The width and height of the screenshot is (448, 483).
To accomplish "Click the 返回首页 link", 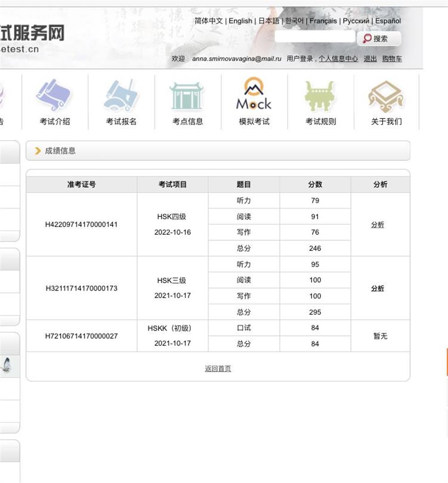I will pyautogui.click(x=218, y=368).
